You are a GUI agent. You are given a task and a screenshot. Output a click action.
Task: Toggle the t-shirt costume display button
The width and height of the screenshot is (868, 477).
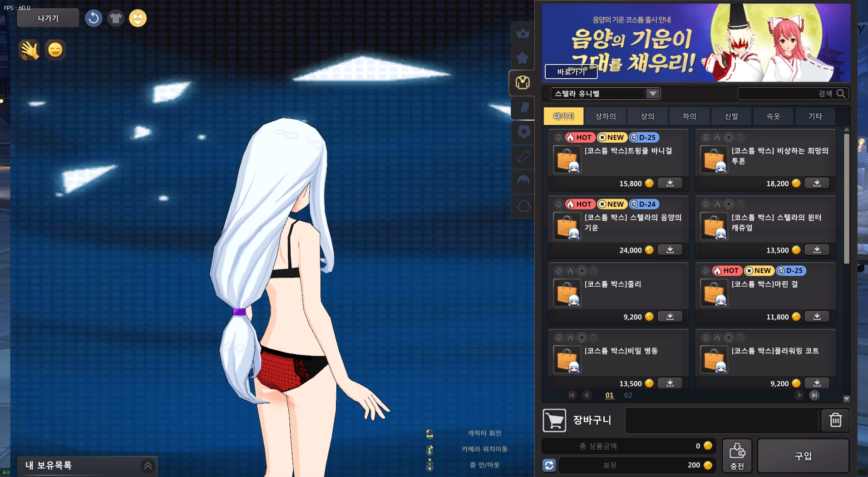point(116,18)
